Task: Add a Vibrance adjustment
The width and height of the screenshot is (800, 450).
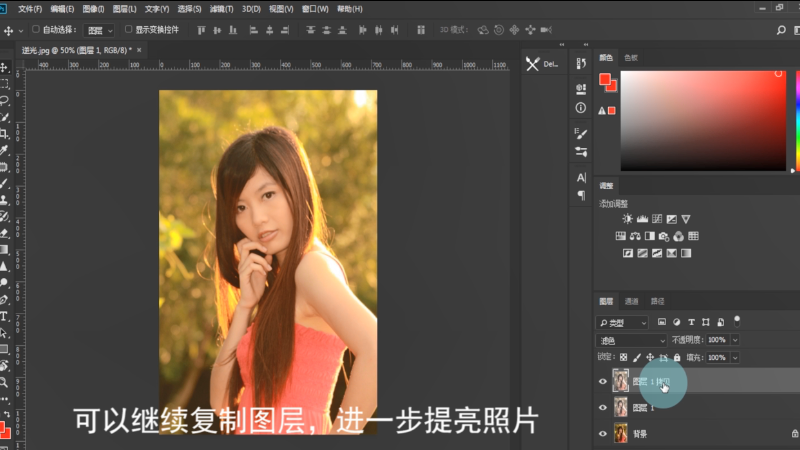Action: point(686,219)
